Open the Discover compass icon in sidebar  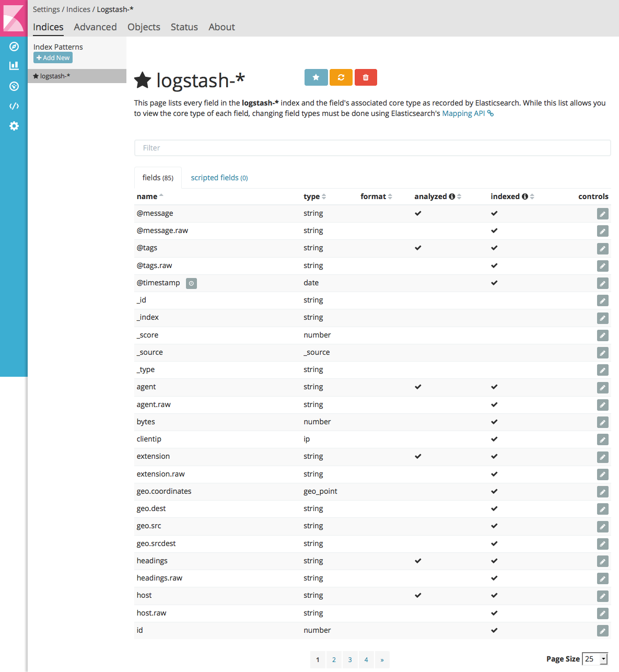[x=14, y=47]
